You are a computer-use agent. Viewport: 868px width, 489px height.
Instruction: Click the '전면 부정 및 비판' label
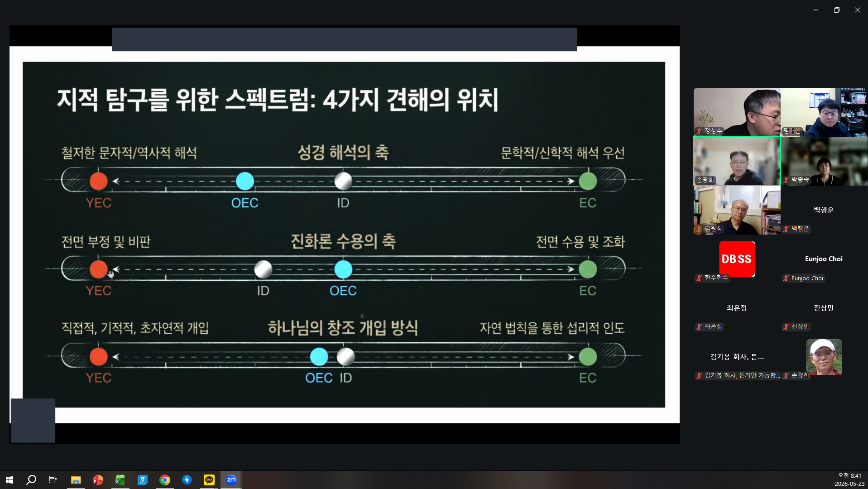click(x=106, y=241)
